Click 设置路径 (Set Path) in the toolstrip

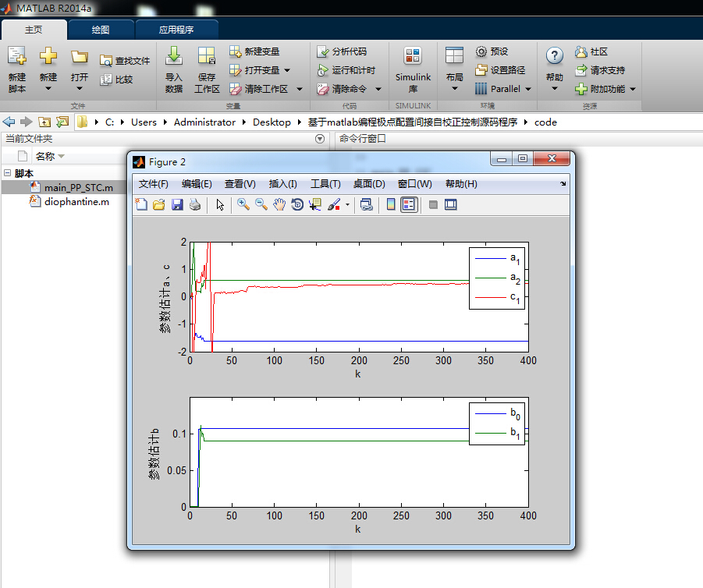(500, 70)
